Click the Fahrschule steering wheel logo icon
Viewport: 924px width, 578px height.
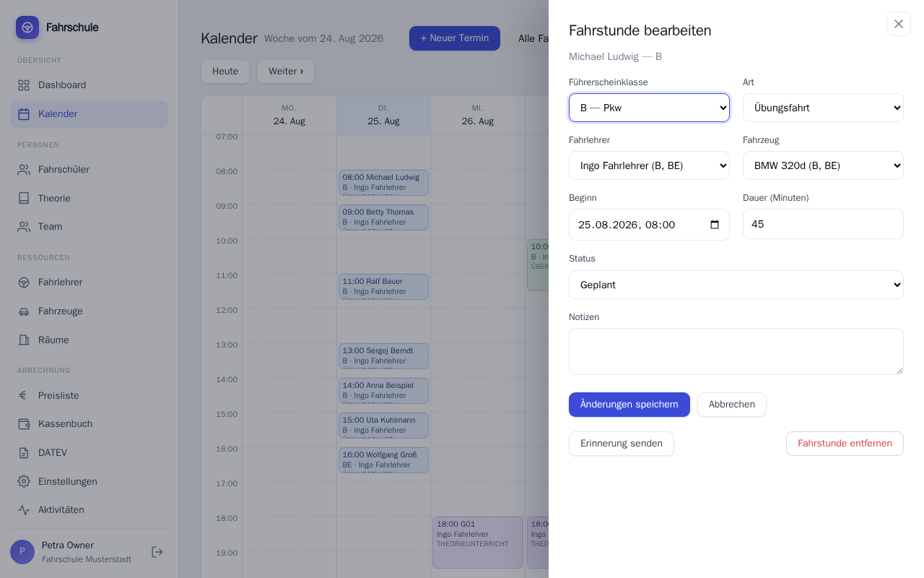click(x=27, y=27)
